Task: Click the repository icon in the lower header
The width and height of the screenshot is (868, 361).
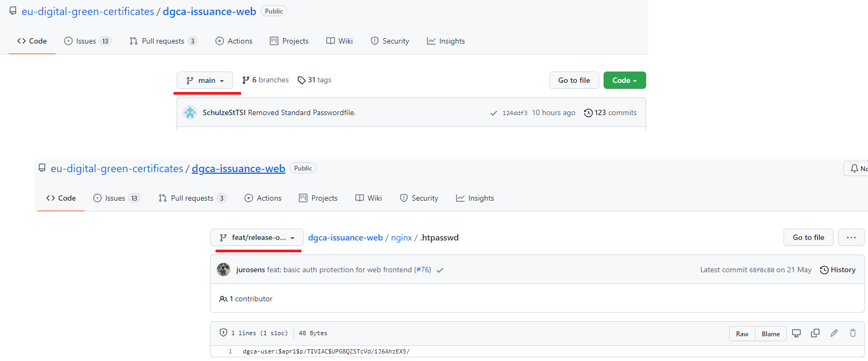Action: (x=42, y=168)
